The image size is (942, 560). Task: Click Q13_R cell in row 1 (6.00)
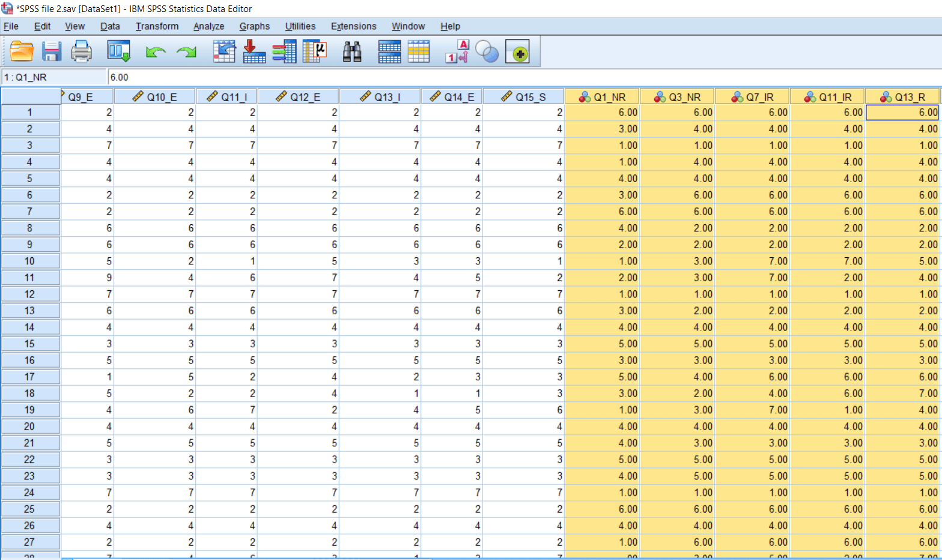pos(902,112)
